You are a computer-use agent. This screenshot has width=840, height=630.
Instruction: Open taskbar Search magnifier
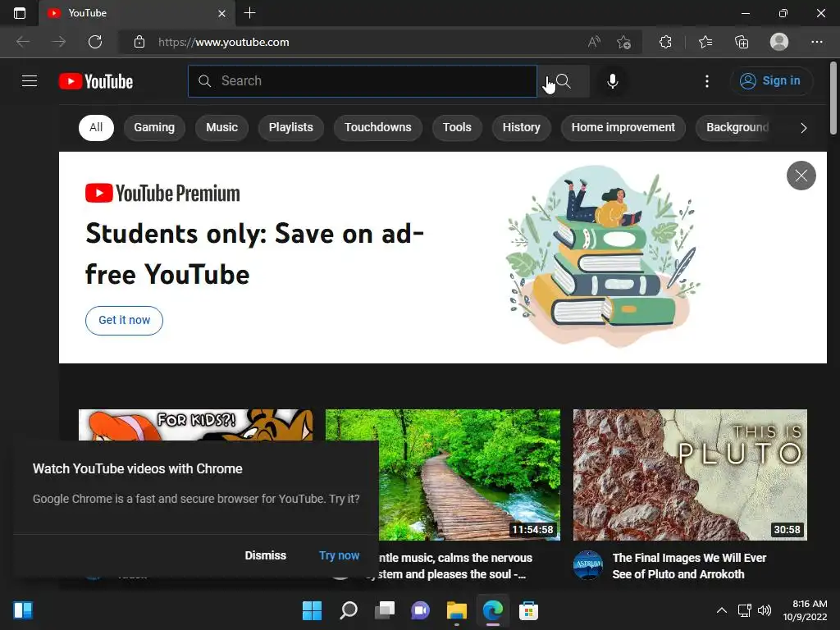coord(349,610)
